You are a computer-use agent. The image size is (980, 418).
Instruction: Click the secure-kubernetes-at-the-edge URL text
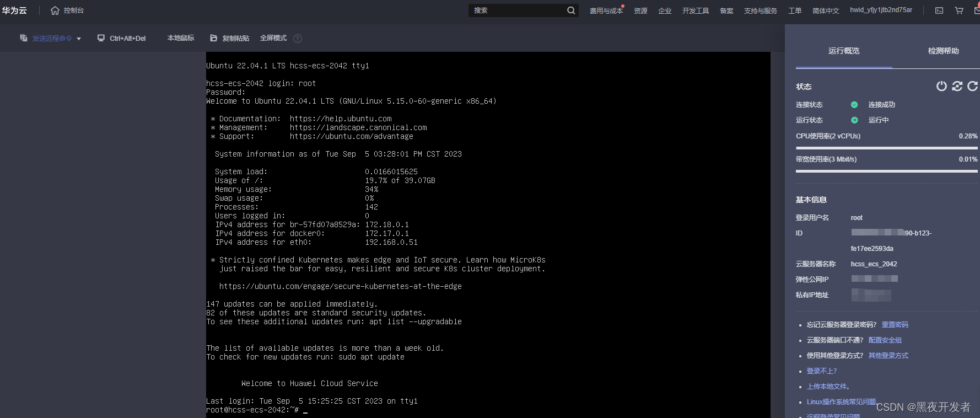(x=341, y=286)
